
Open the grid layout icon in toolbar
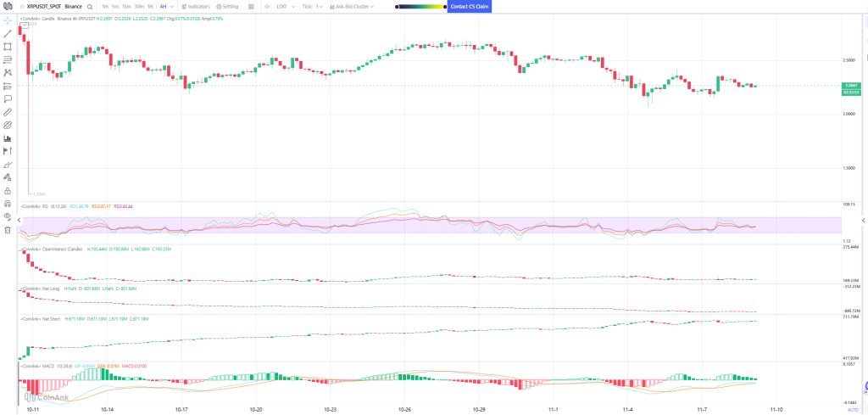pos(251,6)
